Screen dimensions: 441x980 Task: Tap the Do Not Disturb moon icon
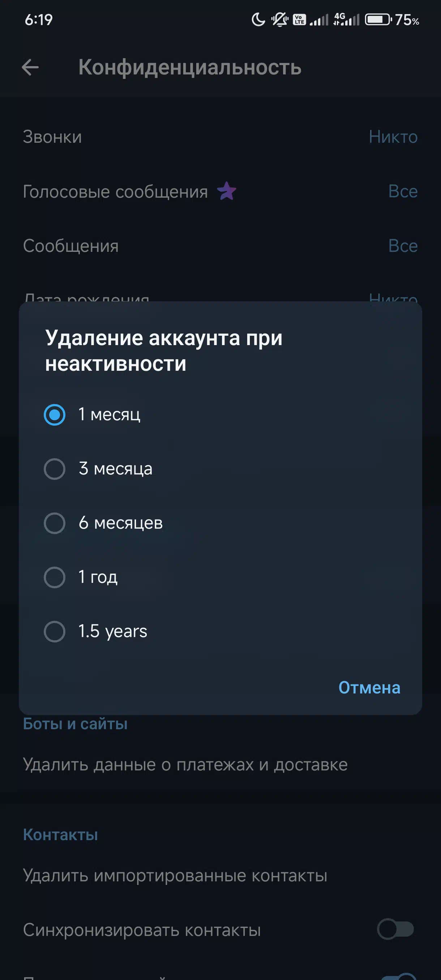pyautogui.click(x=258, y=20)
